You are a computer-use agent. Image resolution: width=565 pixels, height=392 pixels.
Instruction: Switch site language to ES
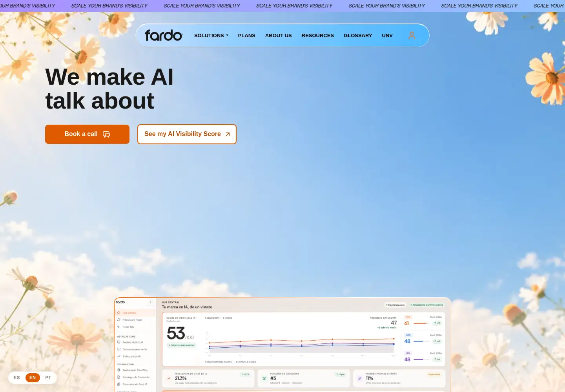click(17, 378)
